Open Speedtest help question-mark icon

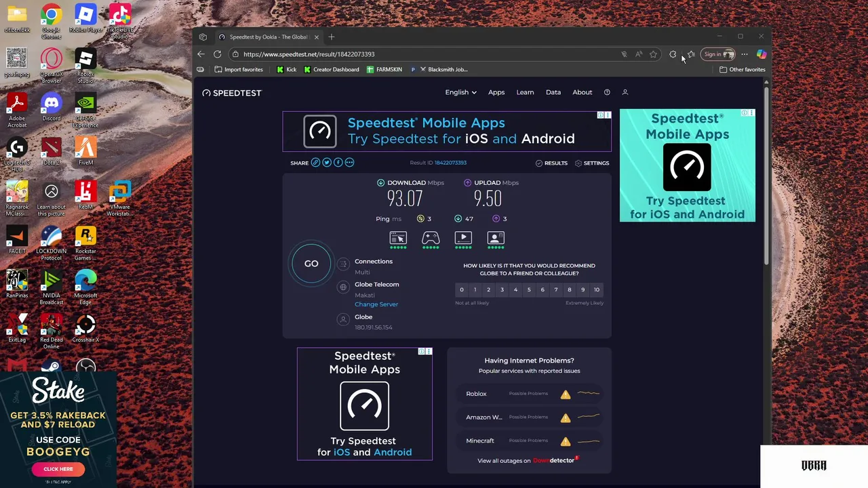pos(607,92)
